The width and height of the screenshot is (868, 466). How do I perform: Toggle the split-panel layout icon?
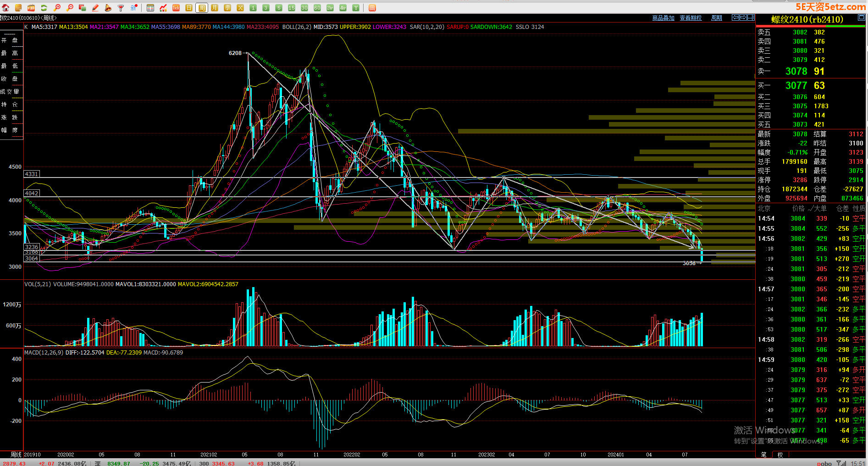point(751,17)
